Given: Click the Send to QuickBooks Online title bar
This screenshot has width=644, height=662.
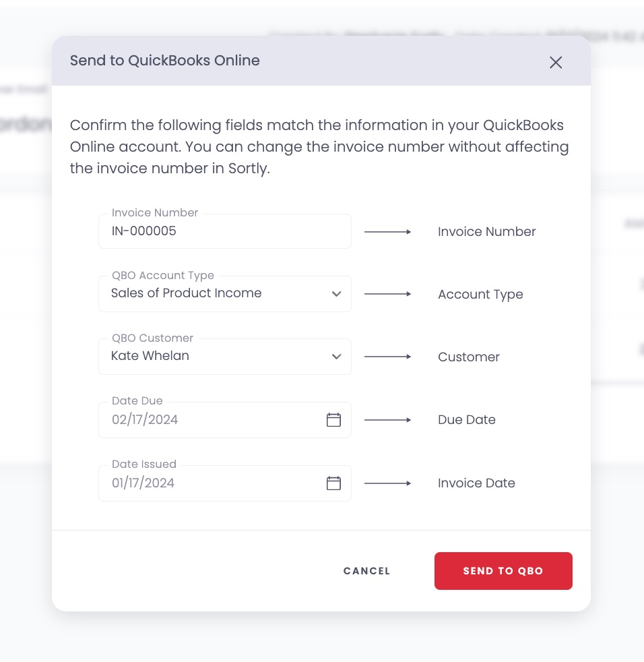Looking at the screenshot, I should point(164,61).
